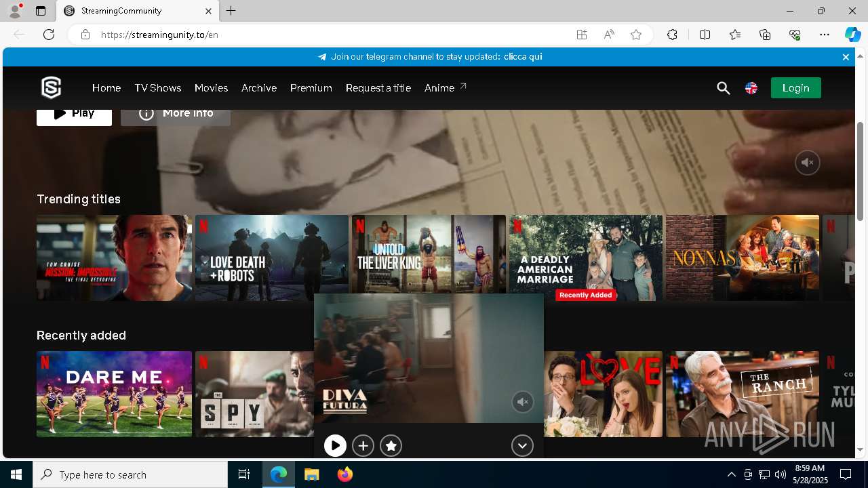Click the green Login button
The image size is (868, 488).
795,88
